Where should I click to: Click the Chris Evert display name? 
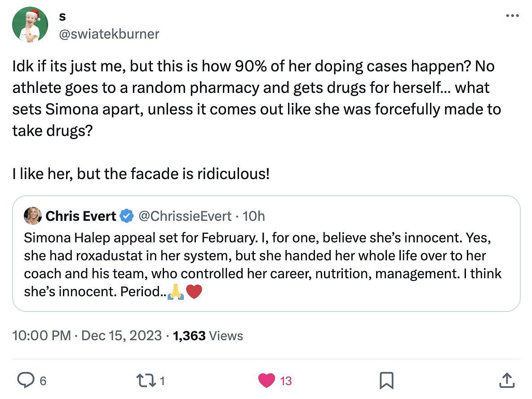click(x=81, y=216)
